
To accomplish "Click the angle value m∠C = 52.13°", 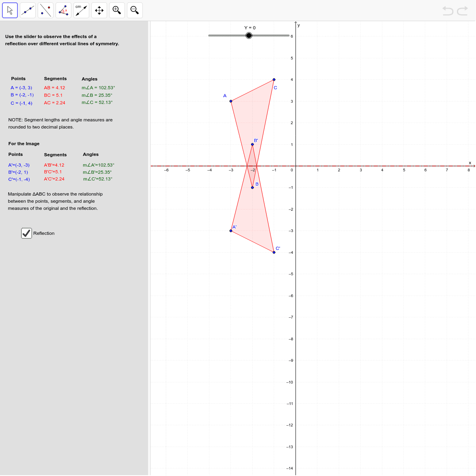I will [97, 102].
